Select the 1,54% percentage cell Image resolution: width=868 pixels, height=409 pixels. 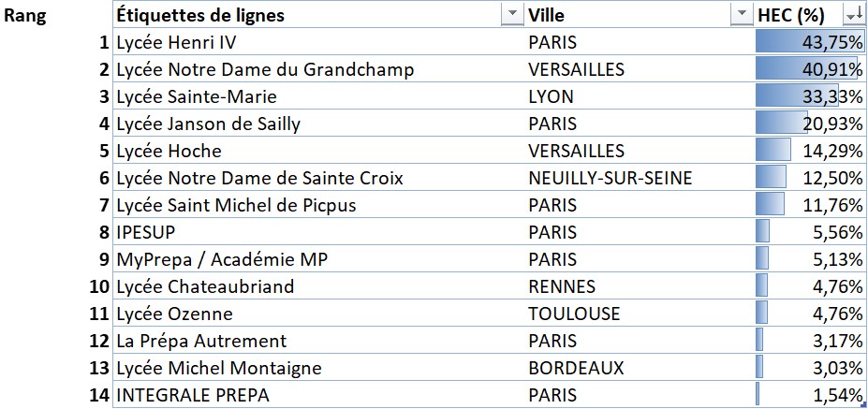pos(810,395)
